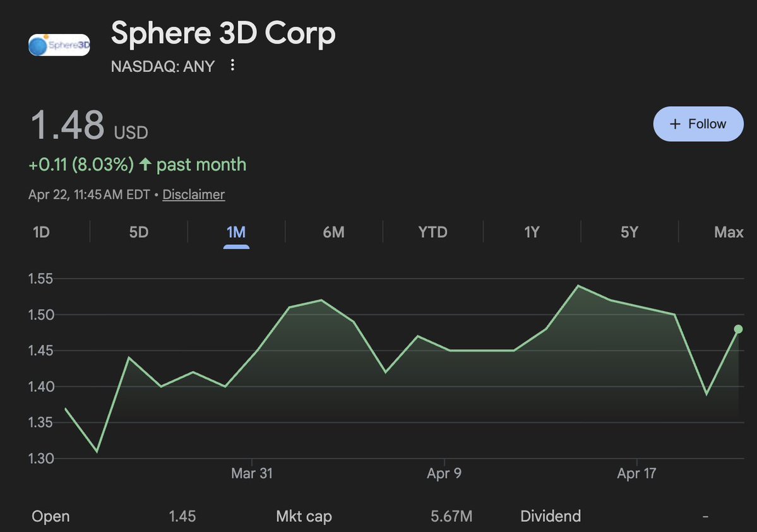This screenshot has height=532, width=757.
Task: Click the Apr 22, 11:45 AM EDT timestamp
Action: coord(89,194)
